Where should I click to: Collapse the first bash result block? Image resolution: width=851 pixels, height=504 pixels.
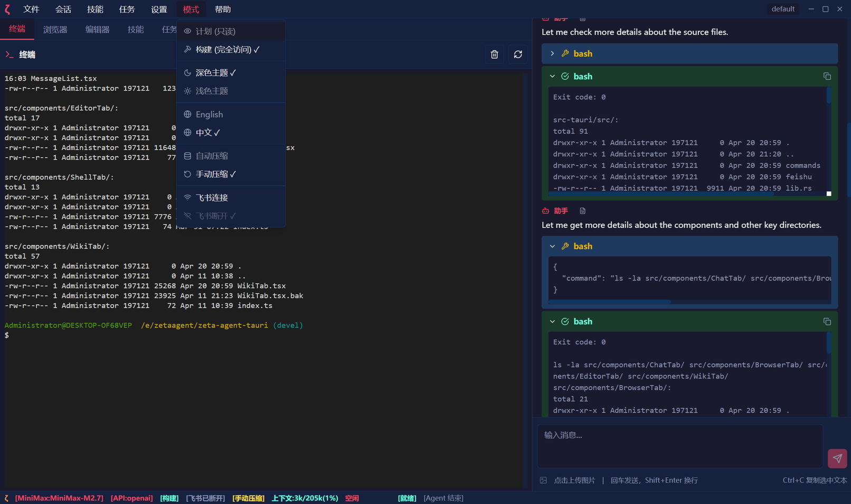[x=552, y=77]
